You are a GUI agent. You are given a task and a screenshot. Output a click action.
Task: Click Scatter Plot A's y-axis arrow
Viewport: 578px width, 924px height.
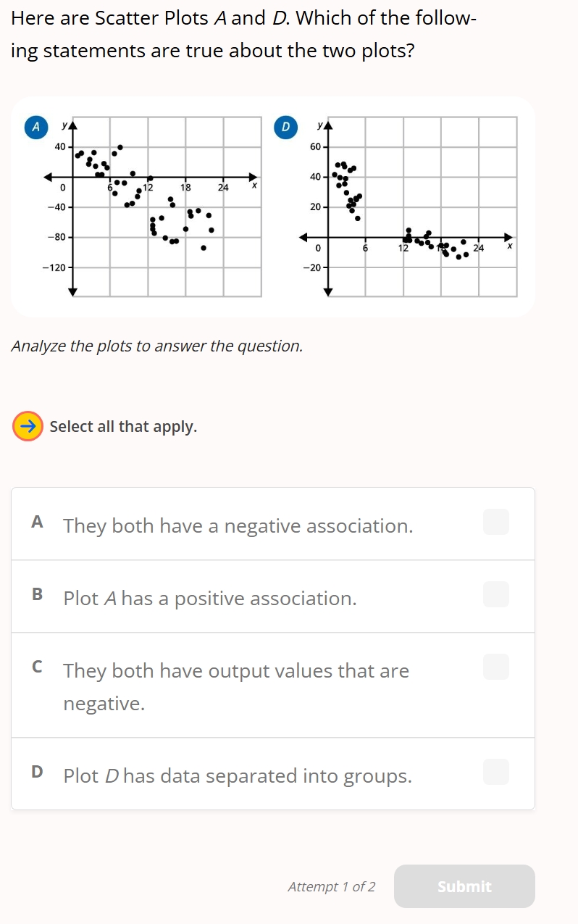pos(72,123)
